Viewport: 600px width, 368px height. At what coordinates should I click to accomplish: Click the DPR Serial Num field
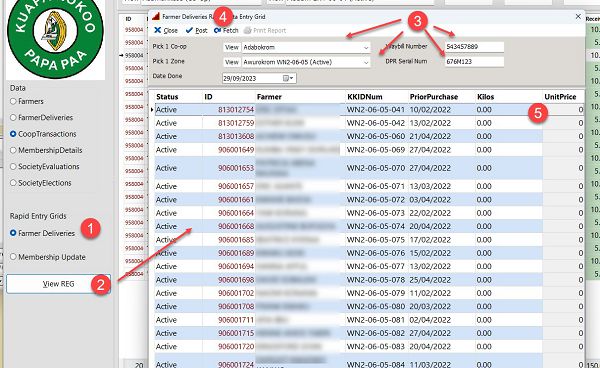474,61
